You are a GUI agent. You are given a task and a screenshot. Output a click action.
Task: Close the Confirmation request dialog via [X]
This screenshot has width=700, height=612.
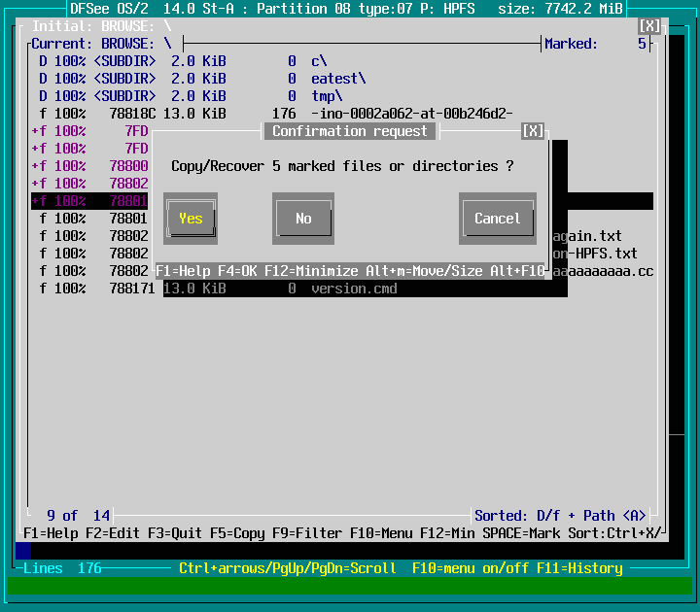[533, 131]
